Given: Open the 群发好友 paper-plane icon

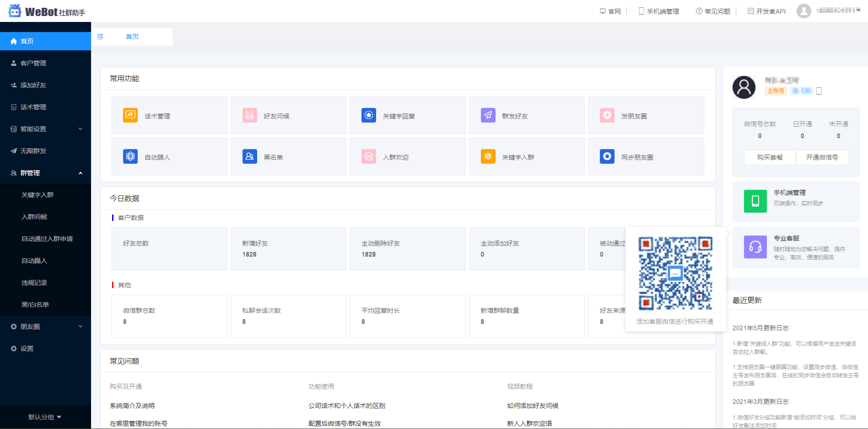Looking at the screenshot, I should (x=488, y=115).
